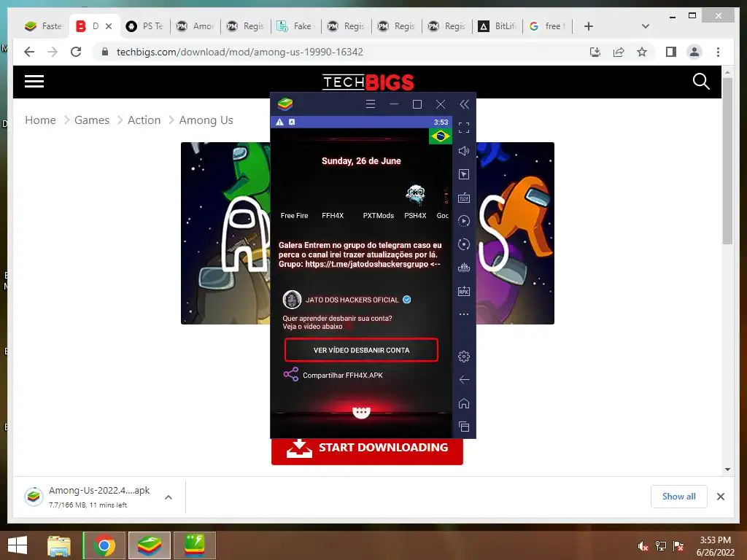The height and width of the screenshot is (560, 747).
Task: Click BlueStacks volume speaker icon
Action: 463,151
